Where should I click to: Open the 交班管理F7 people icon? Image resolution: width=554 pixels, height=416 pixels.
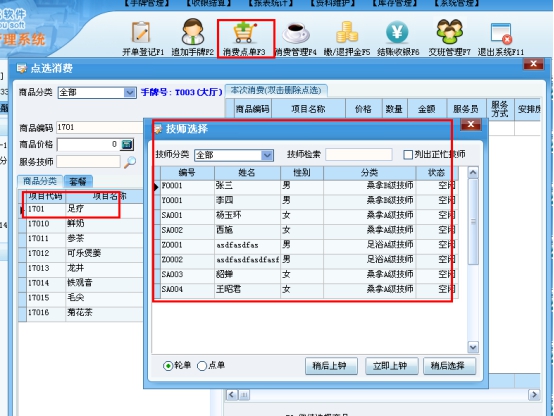tap(449, 32)
